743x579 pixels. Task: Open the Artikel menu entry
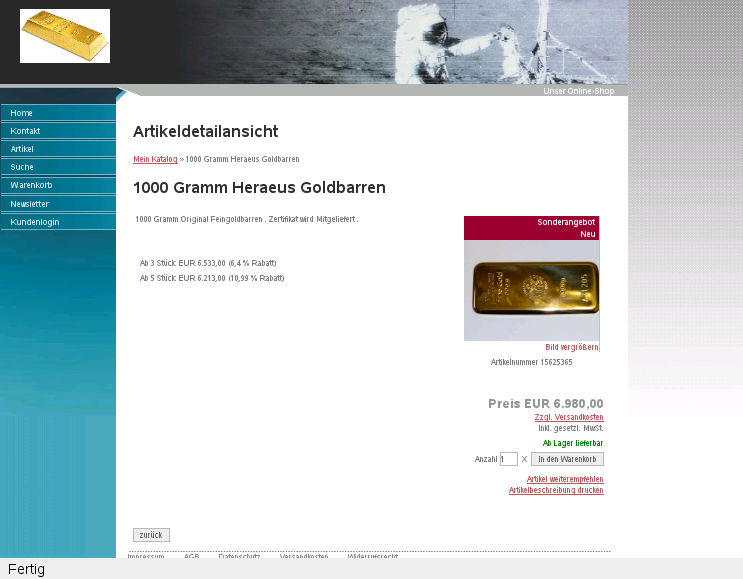(x=58, y=149)
